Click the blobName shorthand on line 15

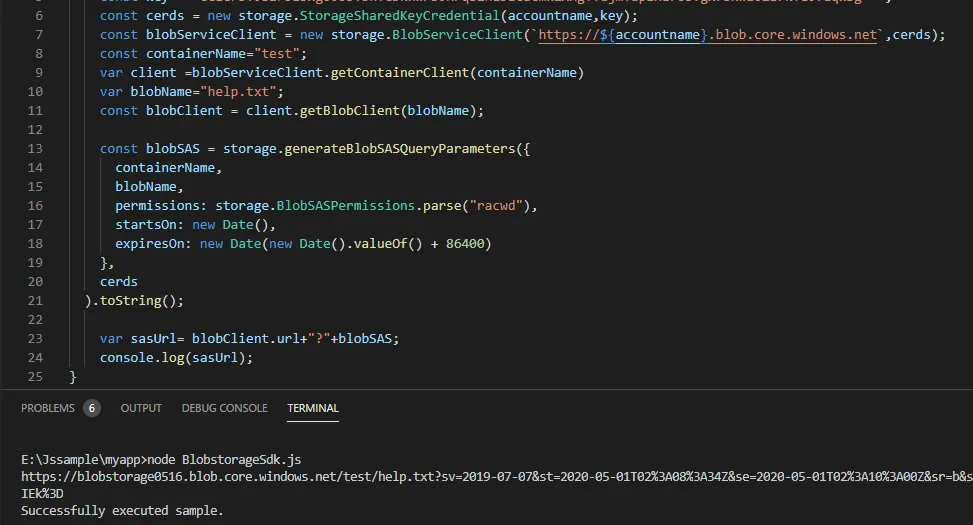pos(146,187)
